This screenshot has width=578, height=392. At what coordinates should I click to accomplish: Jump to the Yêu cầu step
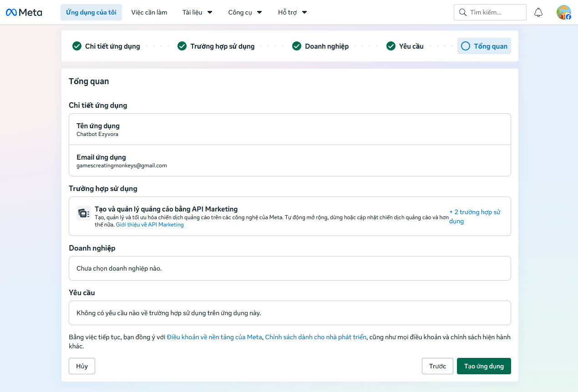click(x=405, y=46)
